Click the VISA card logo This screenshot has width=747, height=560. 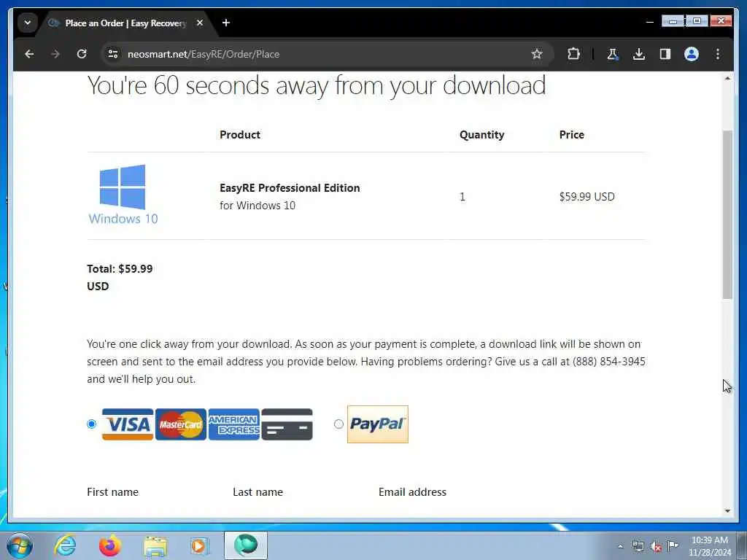tap(128, 424)
